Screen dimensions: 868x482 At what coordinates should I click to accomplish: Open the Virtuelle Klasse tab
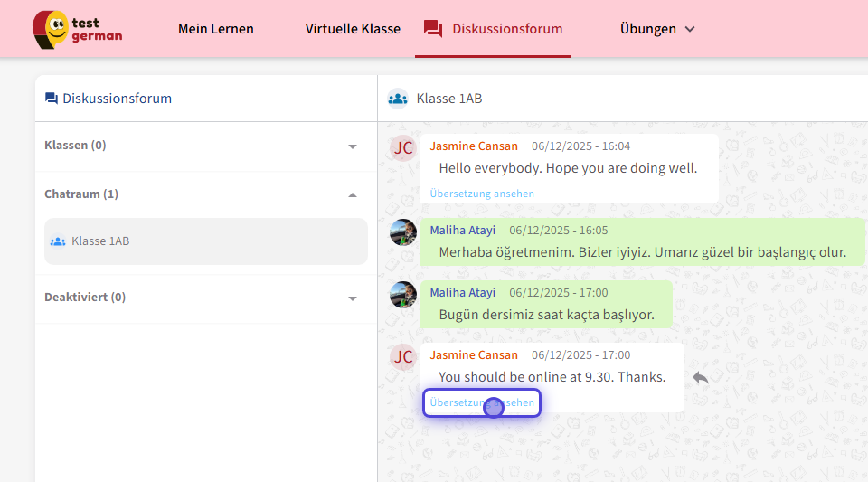(353, 29)
